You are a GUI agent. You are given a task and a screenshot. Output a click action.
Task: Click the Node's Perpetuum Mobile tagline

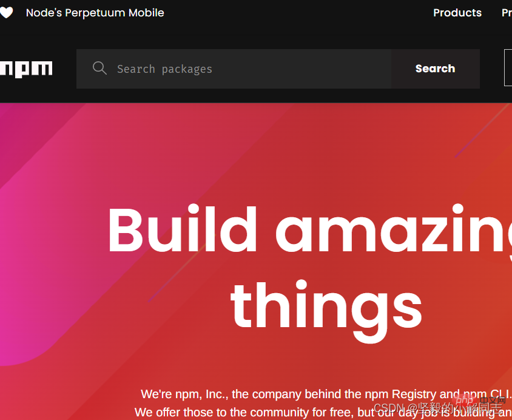pos(95,13)
